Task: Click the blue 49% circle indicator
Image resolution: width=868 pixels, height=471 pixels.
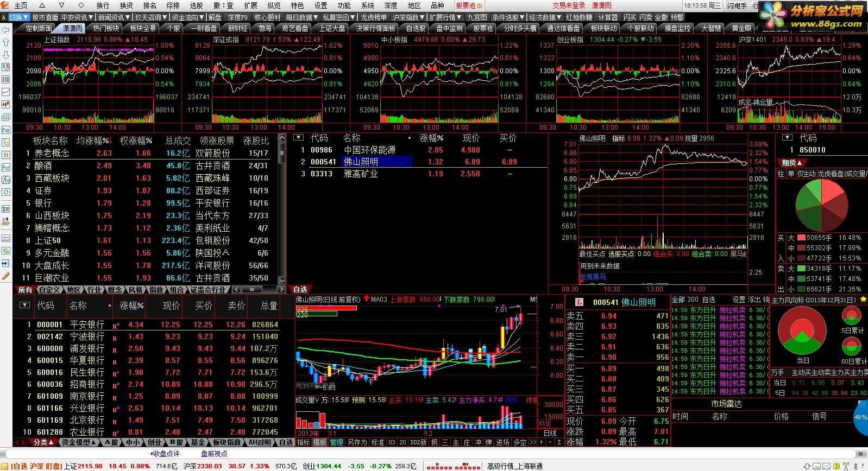Action: 861,418
